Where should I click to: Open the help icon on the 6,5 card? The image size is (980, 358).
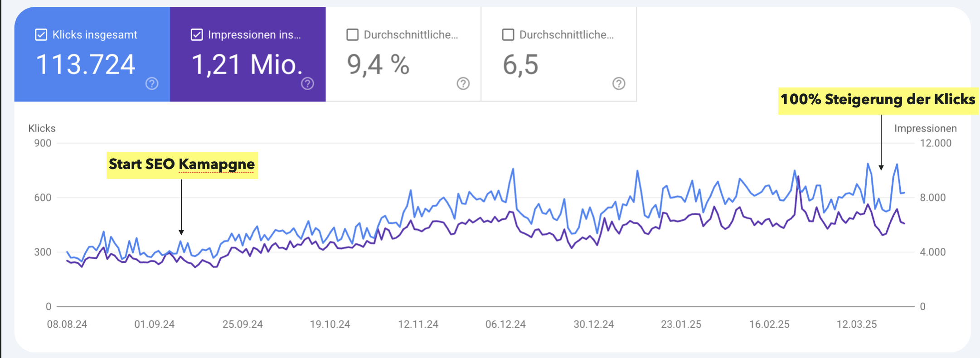(x=619, y=83)
